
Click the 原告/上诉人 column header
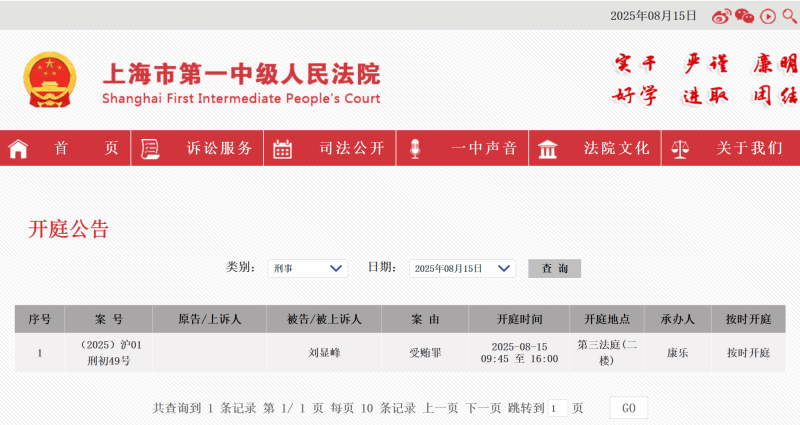210,319
